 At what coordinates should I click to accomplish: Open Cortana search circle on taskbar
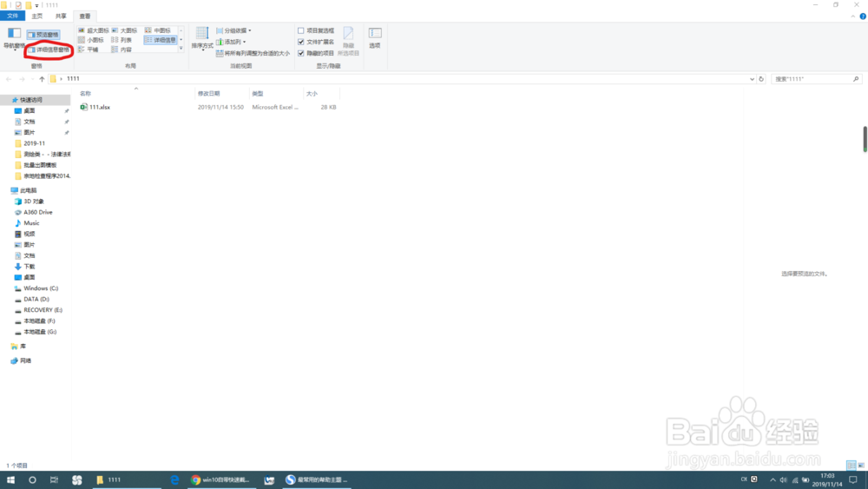32,480
